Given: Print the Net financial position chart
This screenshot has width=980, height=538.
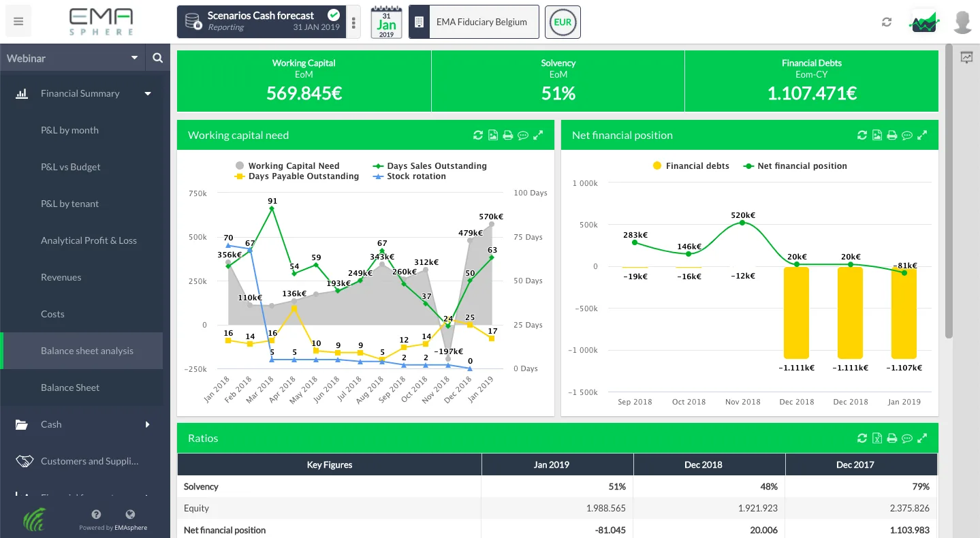Looking at the screenshot, I should pyautogui.click(x=891, y=136).
